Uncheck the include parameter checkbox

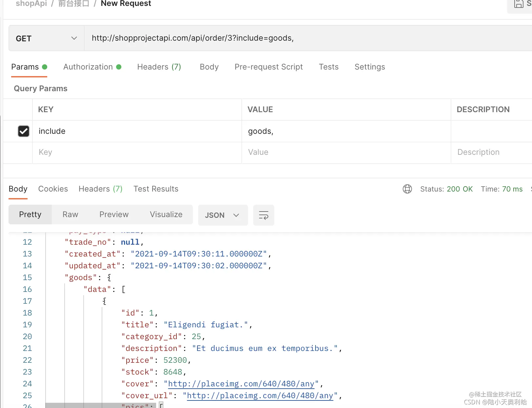pos(24,131)
